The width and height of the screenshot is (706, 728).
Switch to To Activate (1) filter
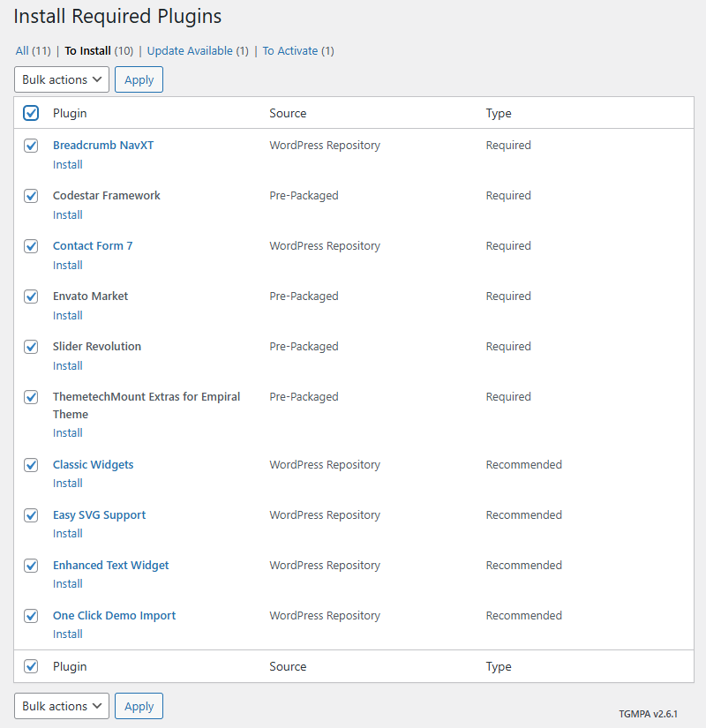point(298,50)
